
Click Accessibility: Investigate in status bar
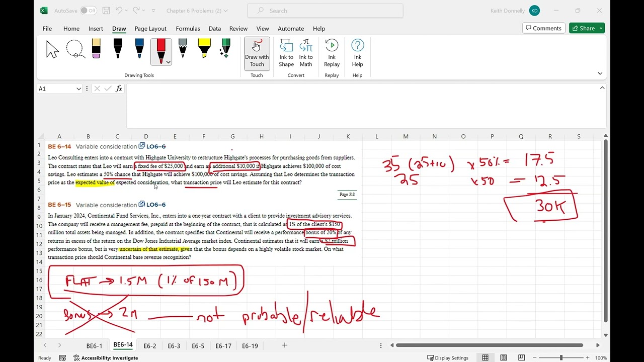point(106,358)
